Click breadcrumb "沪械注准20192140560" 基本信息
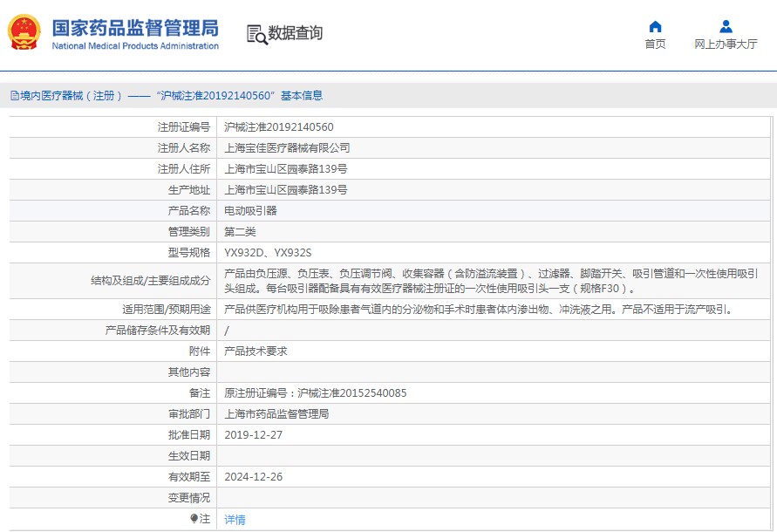 [x=239, y=96]
